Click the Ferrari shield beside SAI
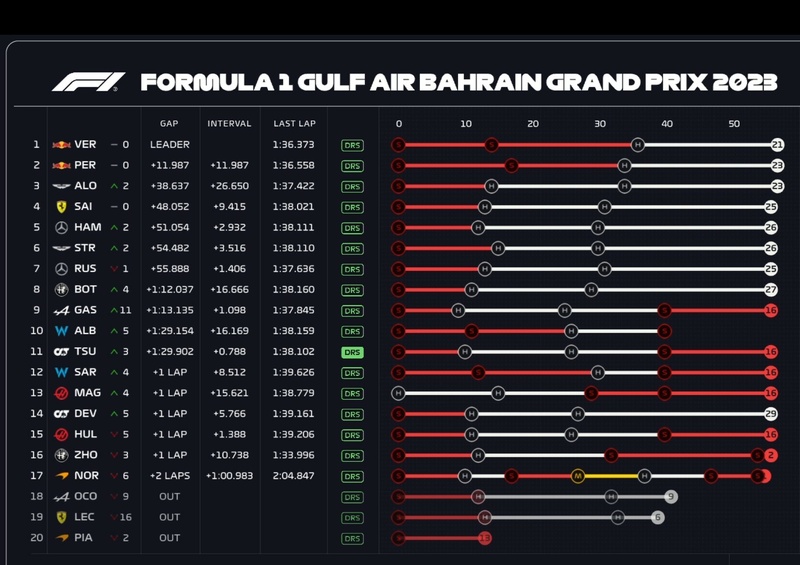 (62, 207)
